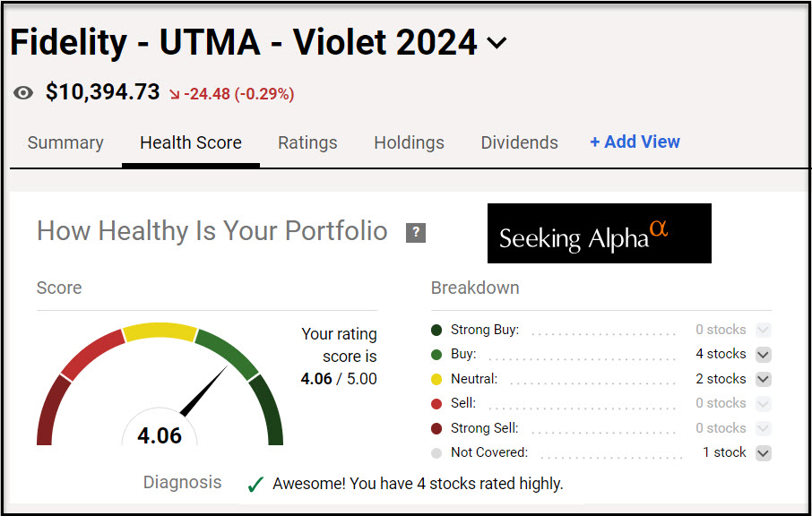This screenshot has width=812, height=516.
Task: Click the green Buy color dot
Action: coord(436,355)
